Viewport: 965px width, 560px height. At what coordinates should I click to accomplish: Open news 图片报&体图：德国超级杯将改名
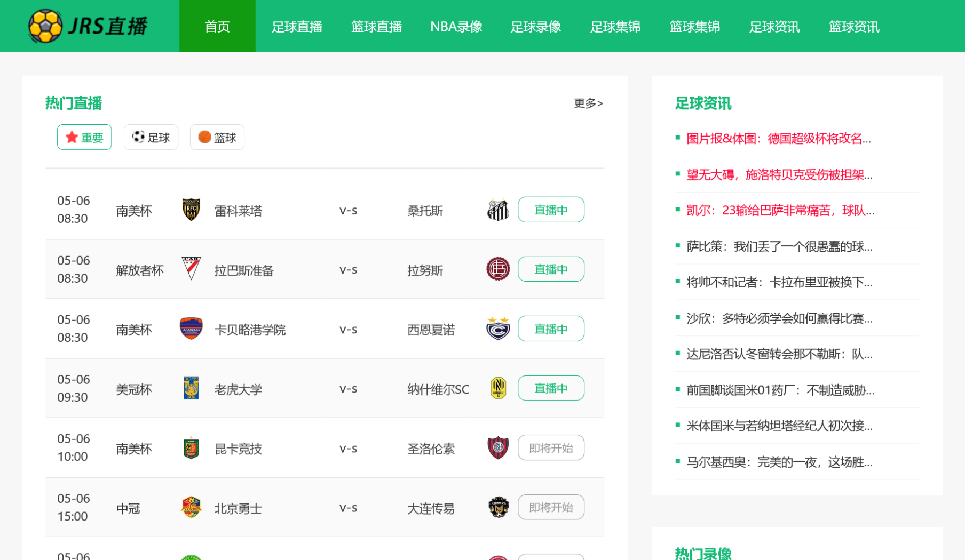click(779, 139)
